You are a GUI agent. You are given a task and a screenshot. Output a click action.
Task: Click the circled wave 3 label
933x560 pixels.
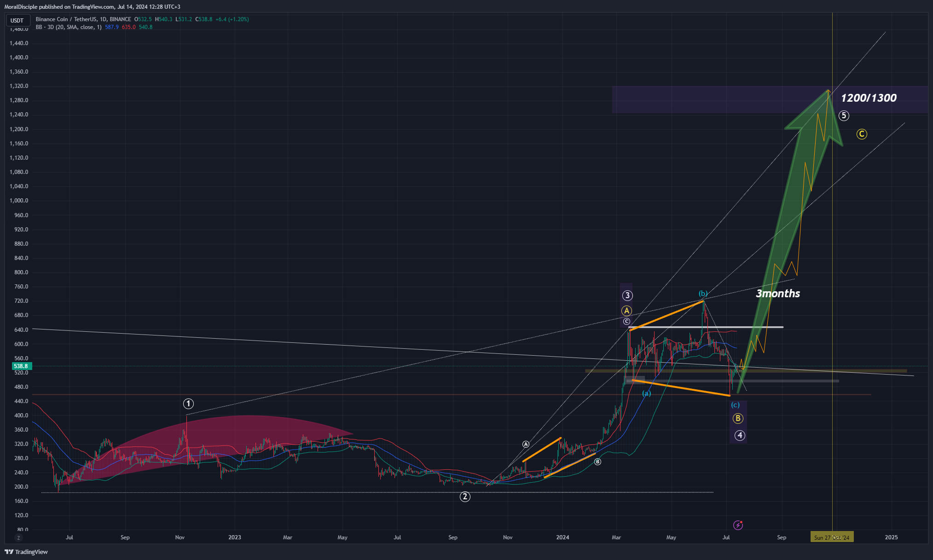click(x=627, y=295)
